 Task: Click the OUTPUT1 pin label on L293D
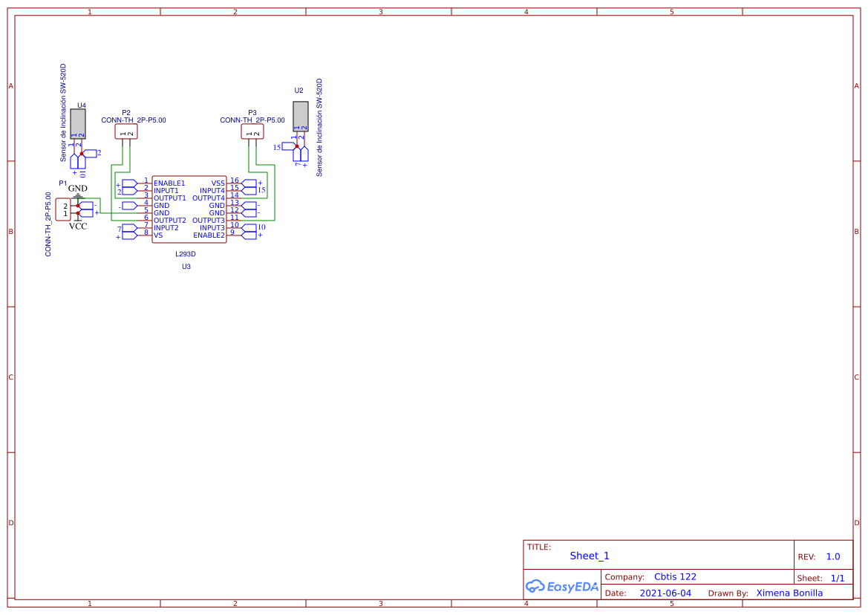coord(169,198)
